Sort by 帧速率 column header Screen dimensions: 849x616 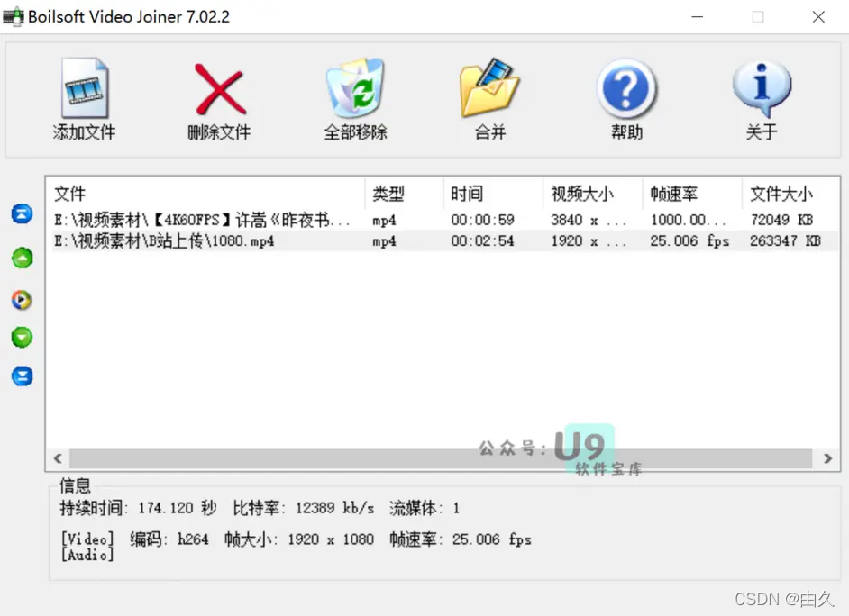pyautogui.click(x=692, y=194)
